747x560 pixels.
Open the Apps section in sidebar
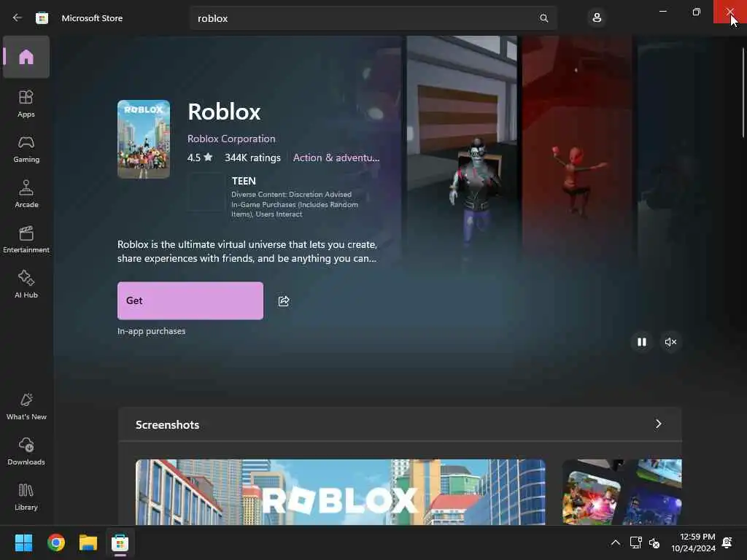click(x=26, y=104)
